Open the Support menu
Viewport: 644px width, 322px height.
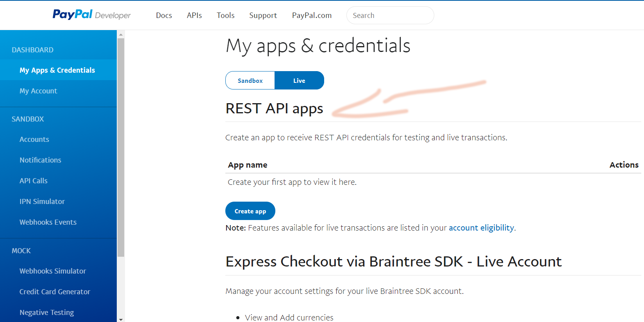(263, 15)
